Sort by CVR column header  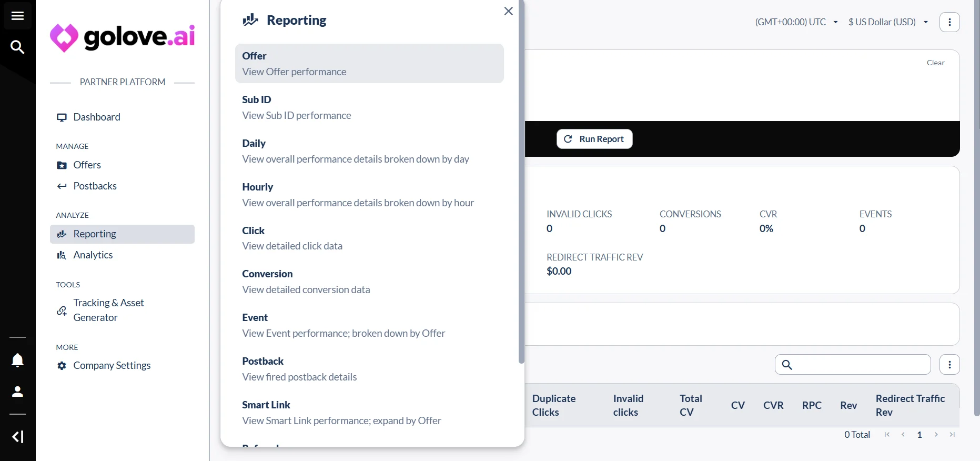click(x=773, y=405)
